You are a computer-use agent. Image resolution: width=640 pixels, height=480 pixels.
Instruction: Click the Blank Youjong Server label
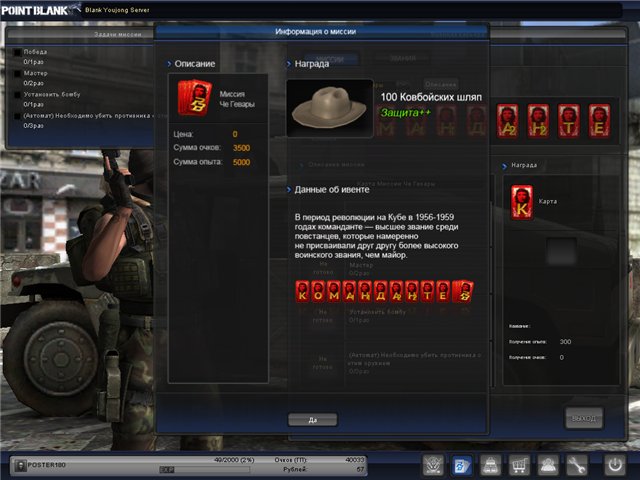coord(117,10)
